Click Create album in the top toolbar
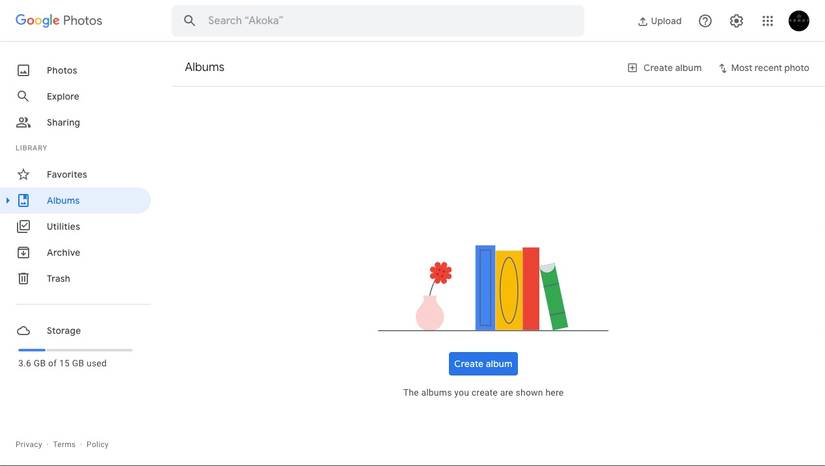 click(x=664, y=68)
